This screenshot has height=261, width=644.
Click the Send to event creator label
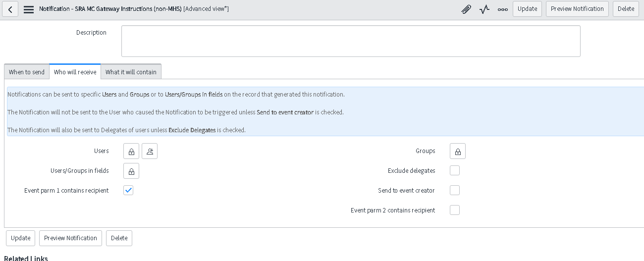(x=406, y=190)
